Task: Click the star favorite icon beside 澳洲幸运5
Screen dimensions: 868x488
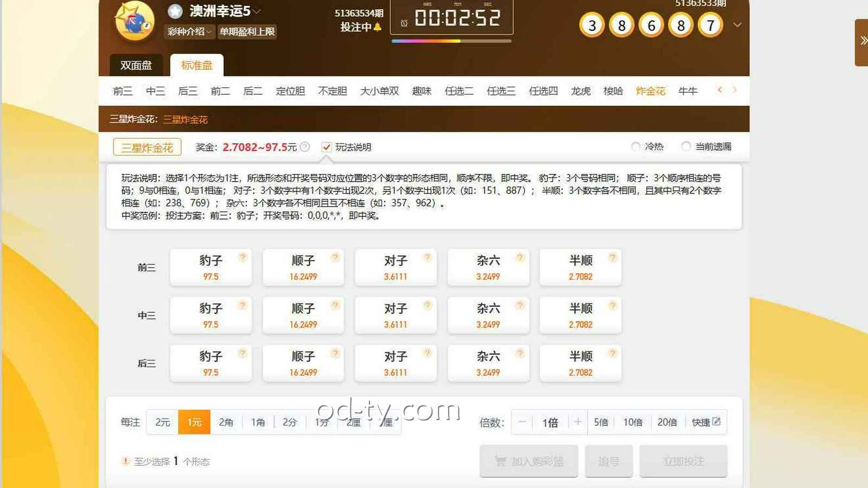Action: tap(175, 11)
